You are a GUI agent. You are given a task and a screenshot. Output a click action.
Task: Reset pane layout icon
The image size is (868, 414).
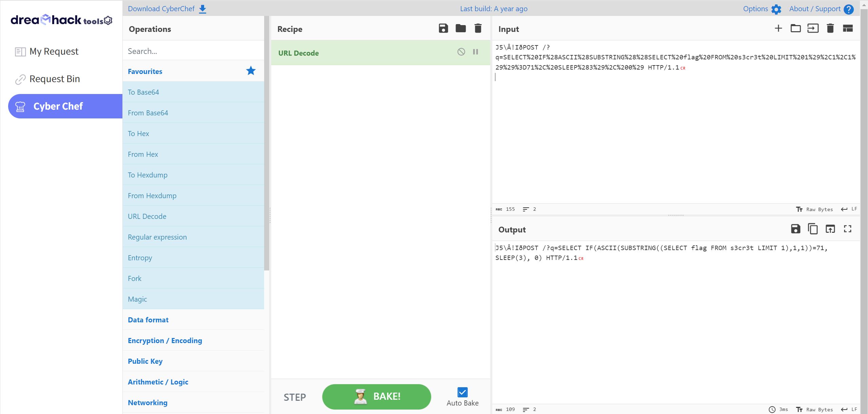(848, 28)
